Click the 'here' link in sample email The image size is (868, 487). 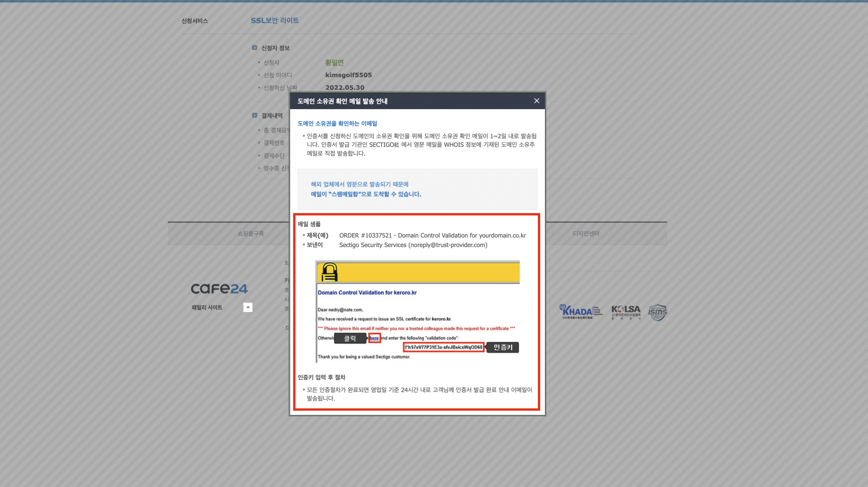[374, 338]
